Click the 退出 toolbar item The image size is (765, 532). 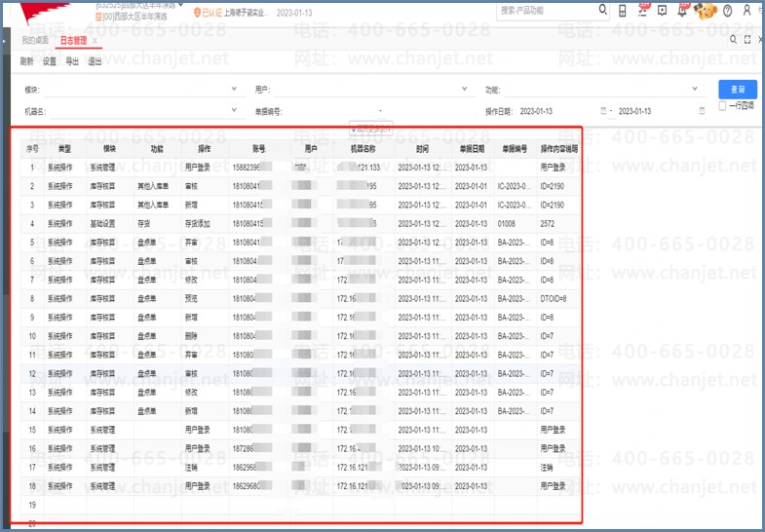[95, 61]
